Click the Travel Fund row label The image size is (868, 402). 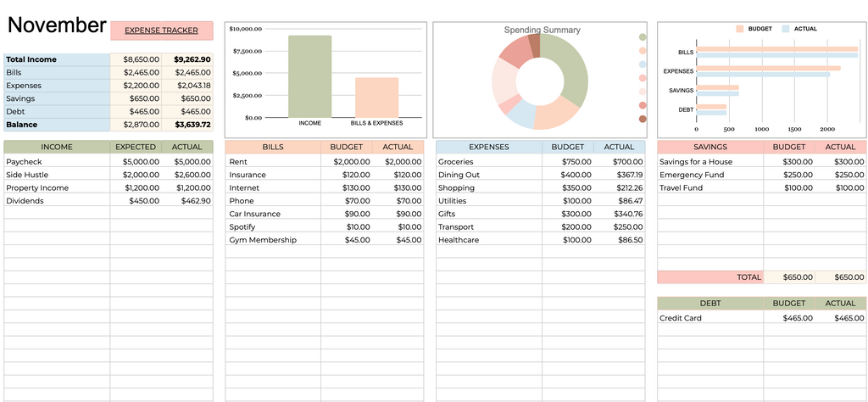point(681,187)
